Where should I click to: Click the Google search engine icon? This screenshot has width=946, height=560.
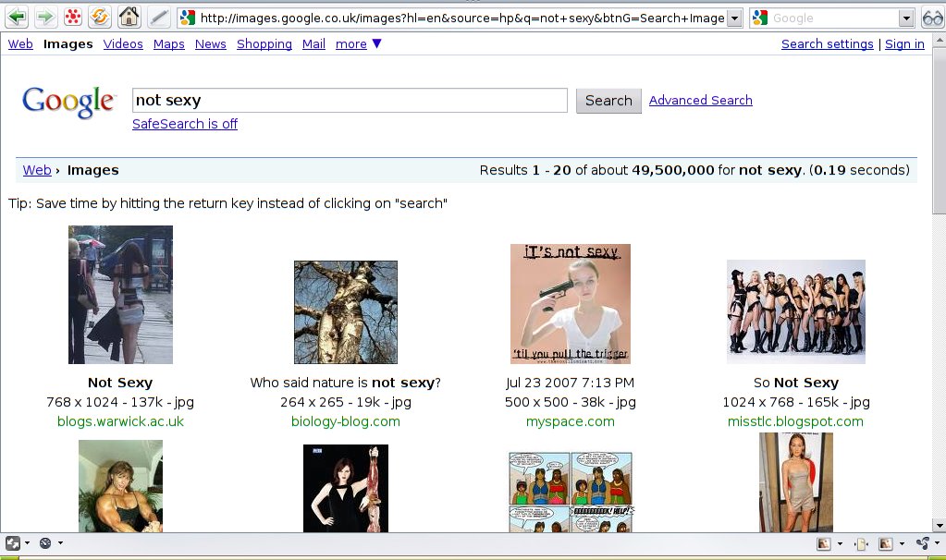[760, 18]
